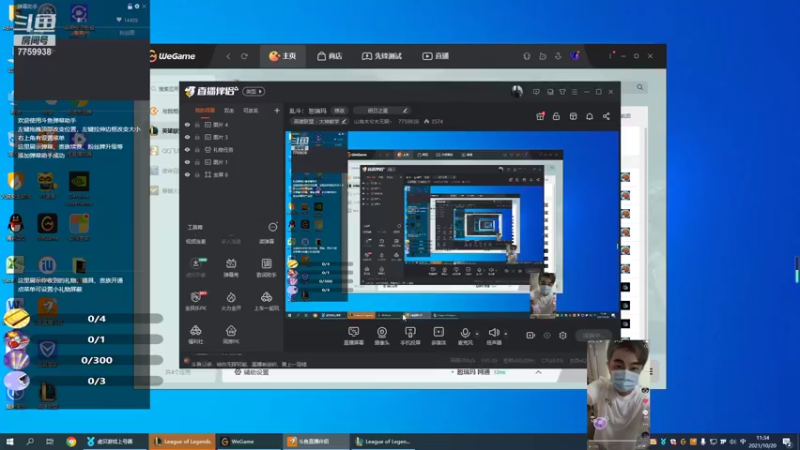Click the refresh arrow in WeGame header

[244, 56]
